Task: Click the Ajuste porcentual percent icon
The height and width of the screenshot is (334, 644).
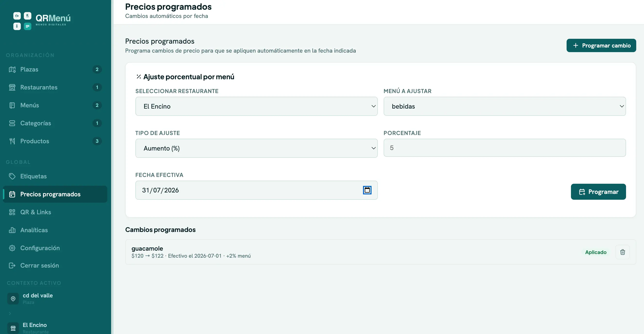Action: pos(139,77)
